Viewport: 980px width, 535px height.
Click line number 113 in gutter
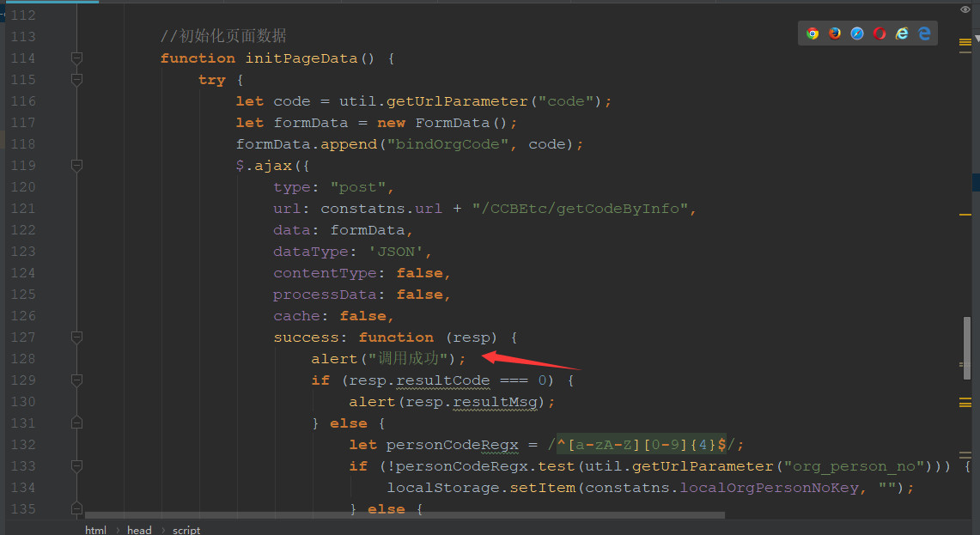coord(23,37)
